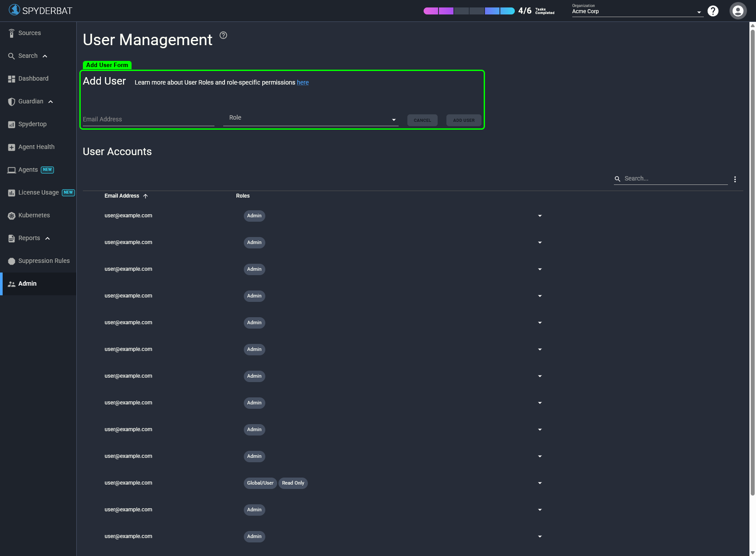The height and width of the screenshot is (556, 756).
Task: Open the Spyderbat logo home icon
Action: (14, 9)
